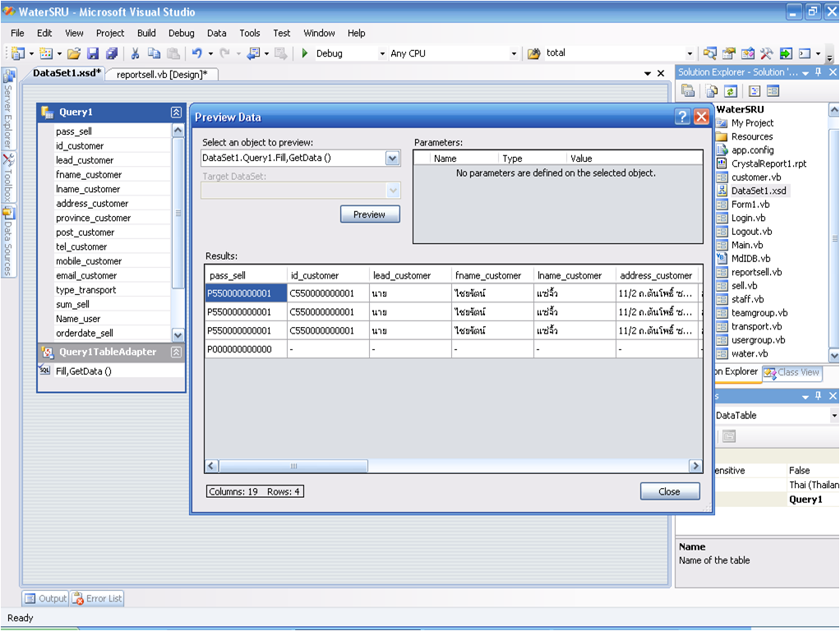Open the Error List panel tab
Screen dimensions: 840x631
(x=98, y=598)
